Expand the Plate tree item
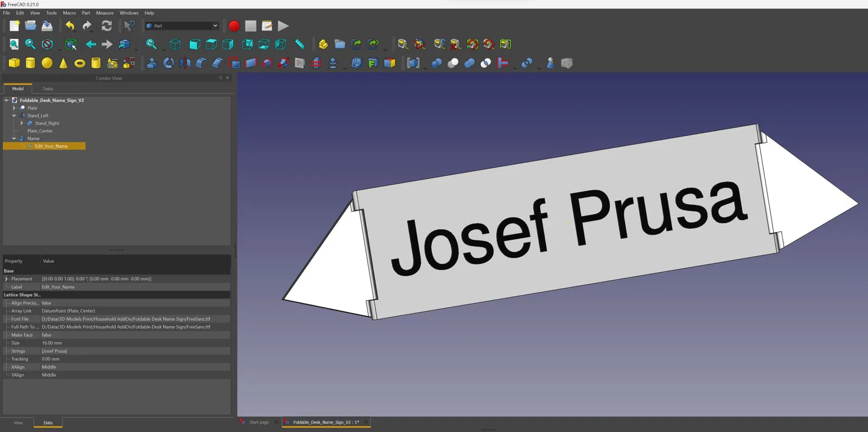This screenshot has height=432, width=868. (14, 108)
